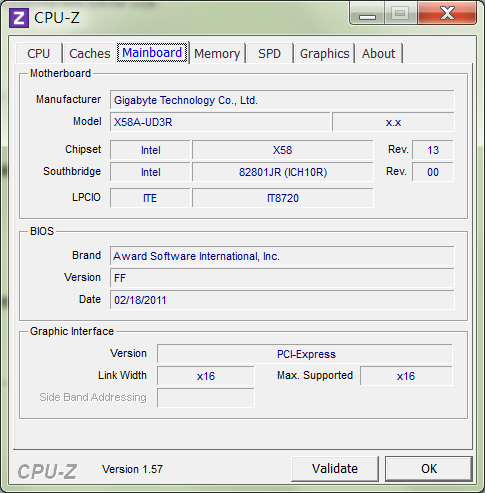Open the Memory tab
485x493 pixels.
[217, 53]
